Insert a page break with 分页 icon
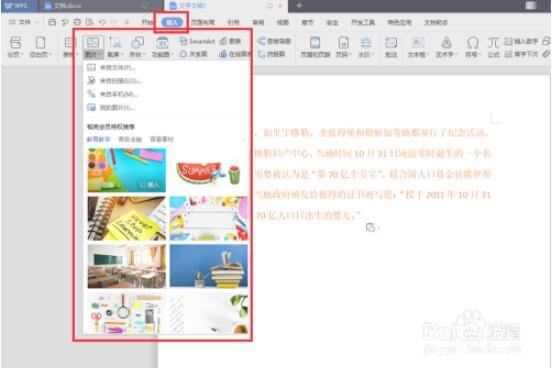 15,43
